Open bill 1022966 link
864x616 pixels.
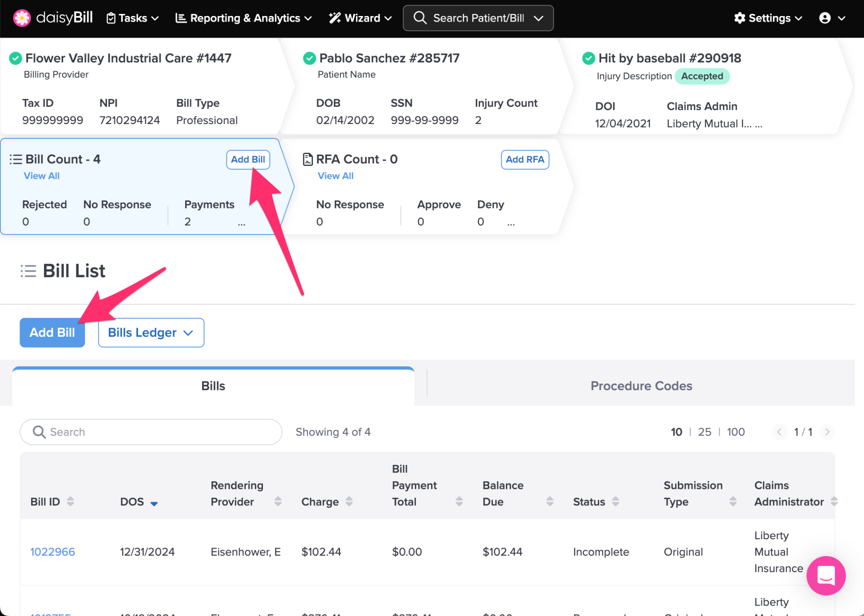(53, 551)
